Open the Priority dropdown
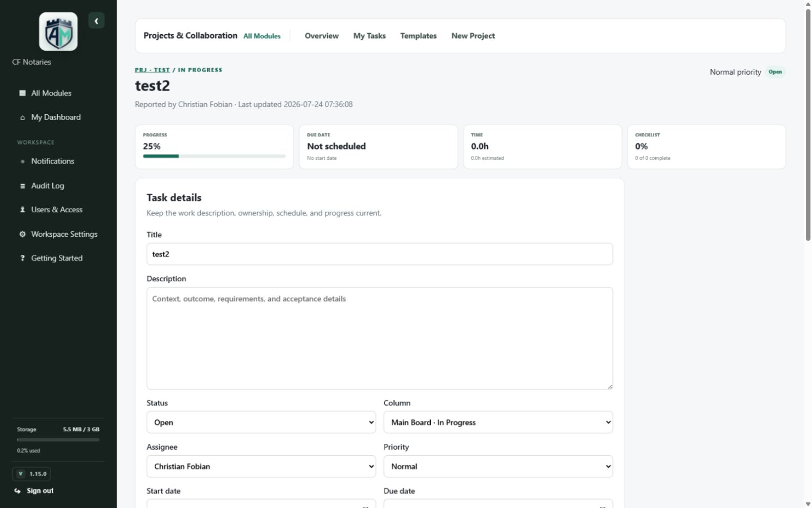 point(498,466)
